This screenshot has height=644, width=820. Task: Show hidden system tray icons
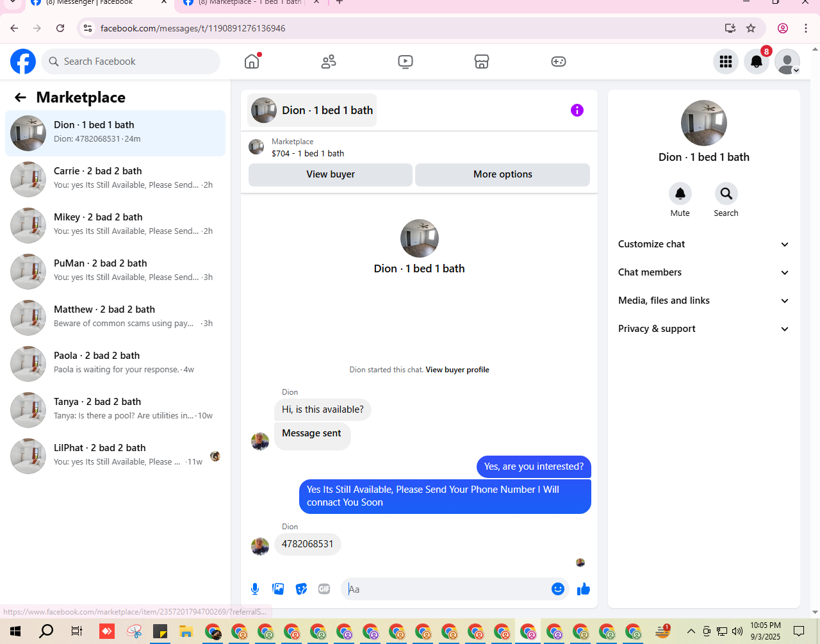click(x=691, y=631)
